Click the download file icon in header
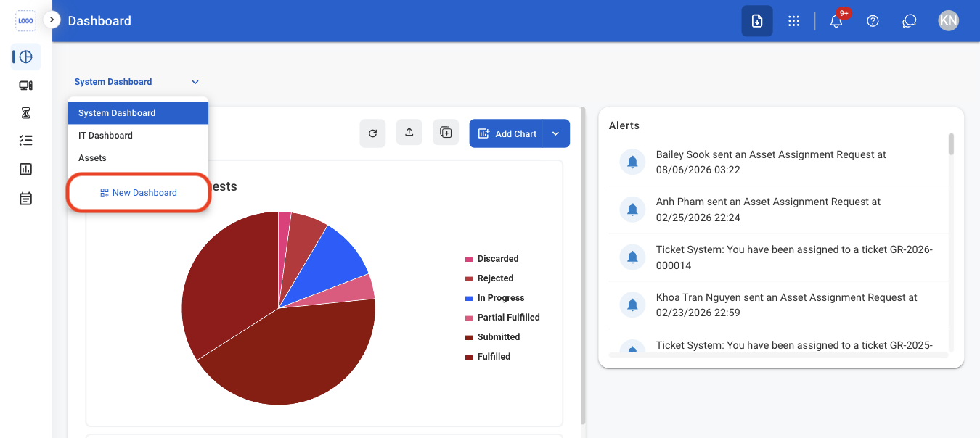 757,21
